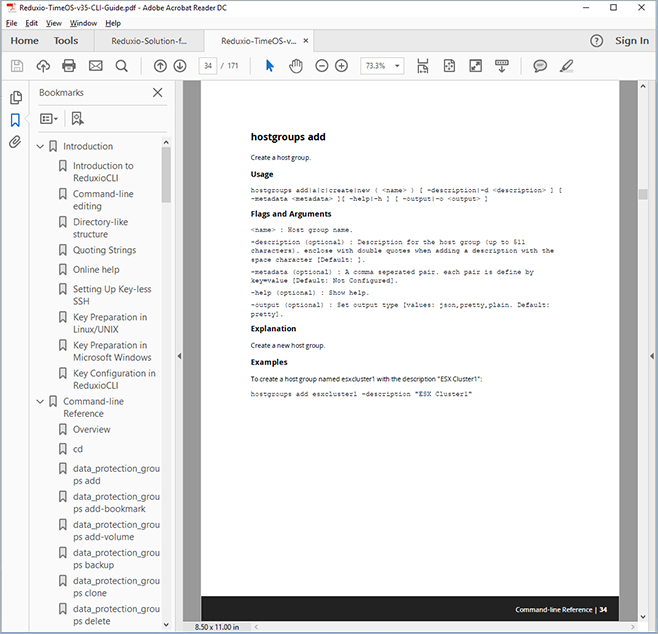This screenshot has height=634, width=658.
Task: Open the Edit menu
Action: point(31,23)
